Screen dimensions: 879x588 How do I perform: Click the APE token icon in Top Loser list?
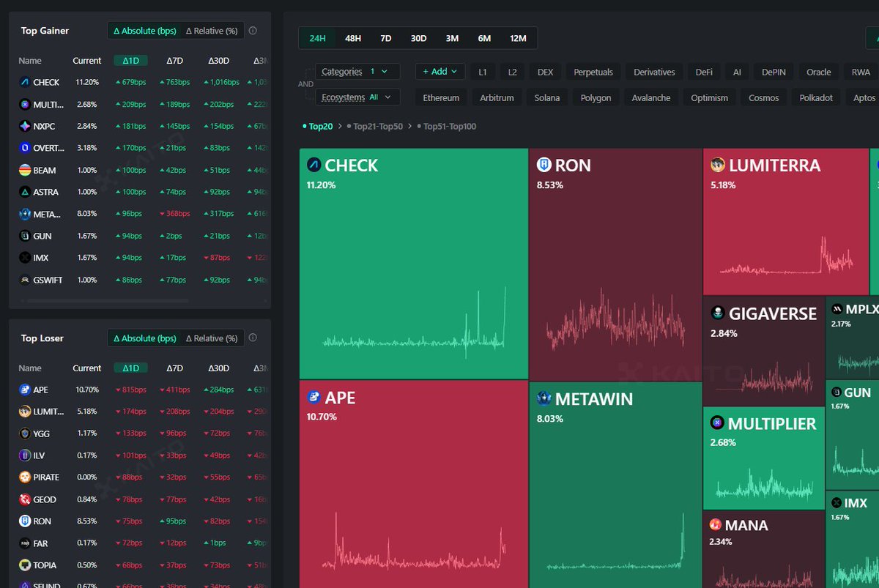coord(24,390)
